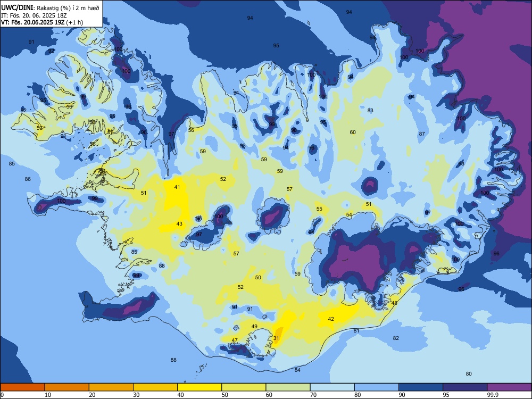Select the indigo 95–99.9 legend swatch
532x399 pixels.
pos(465,387)
